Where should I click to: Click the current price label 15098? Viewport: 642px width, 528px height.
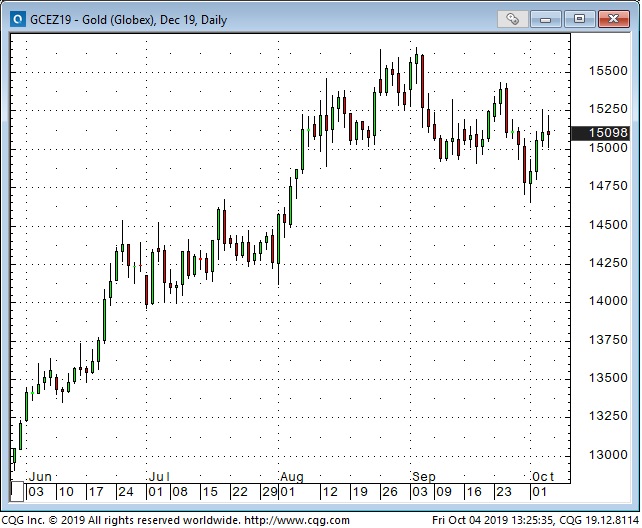tap(600, 133)
